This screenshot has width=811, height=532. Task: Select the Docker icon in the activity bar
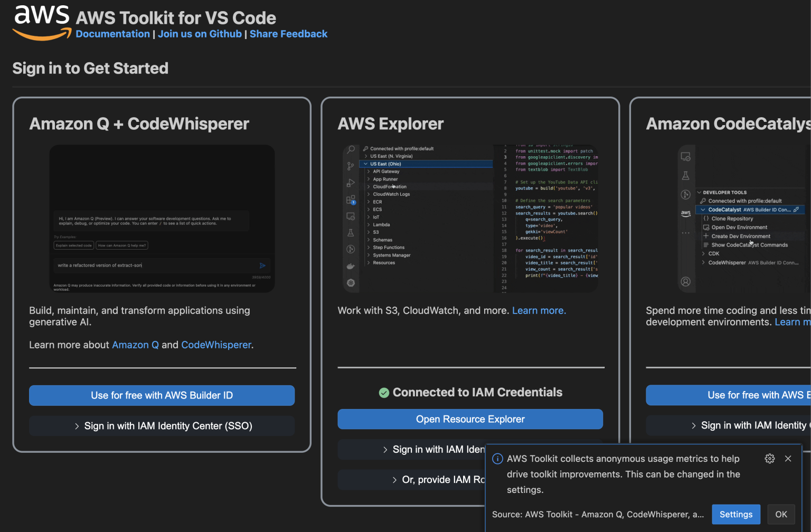(x=351, y=266)
